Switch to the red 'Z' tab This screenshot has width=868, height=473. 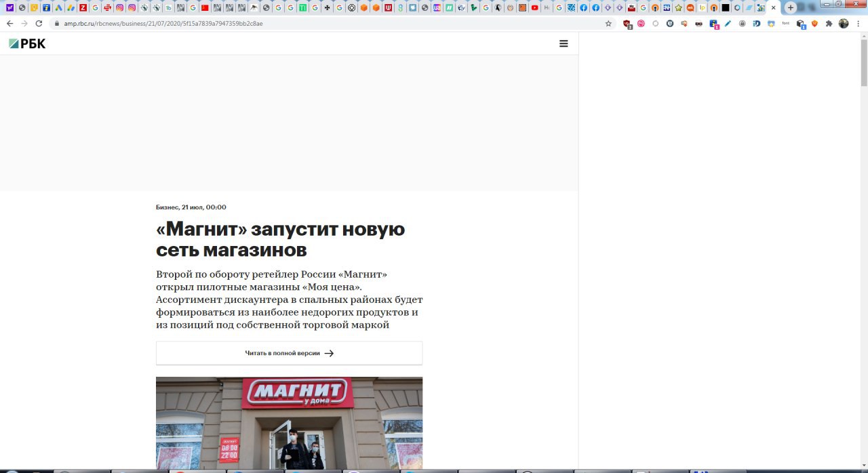pyautogui.click(x=83, y=7)
